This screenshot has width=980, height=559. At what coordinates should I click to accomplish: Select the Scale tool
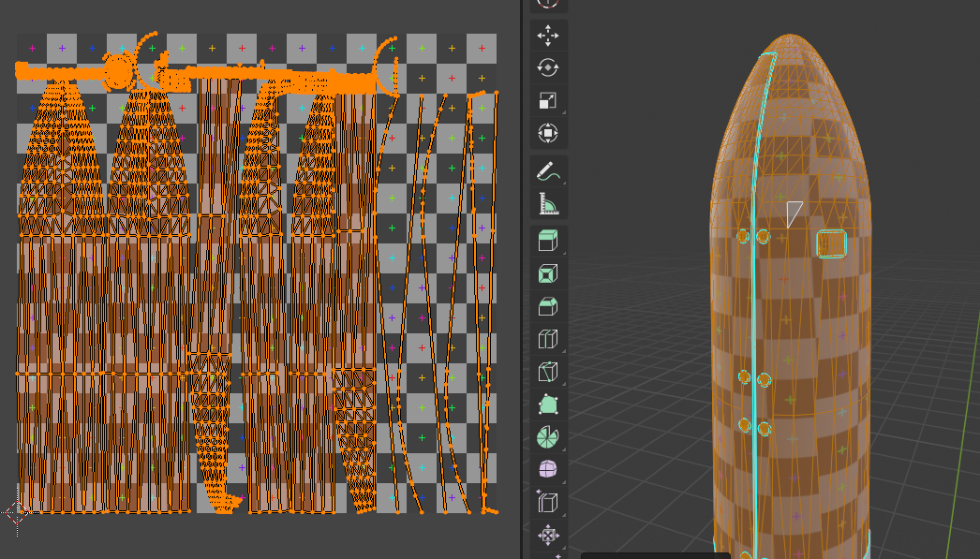point(548,100)
